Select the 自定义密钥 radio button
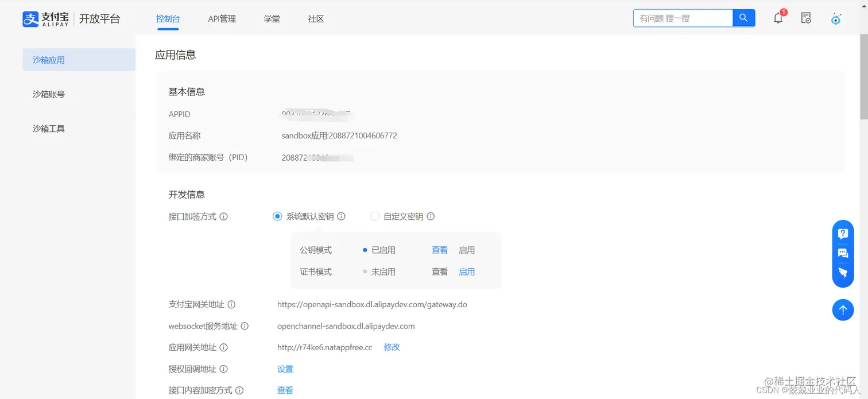868x399 pixels. [x=374, y=216]
